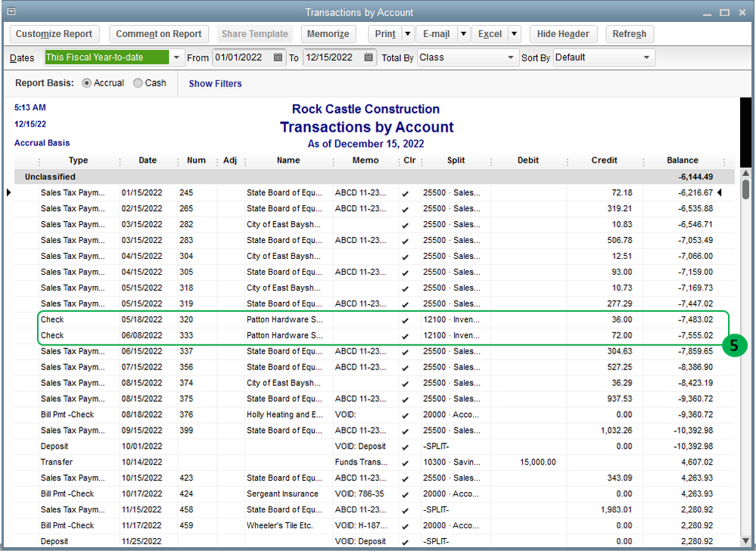Expand the Excel dropdown arrow
The height and width of the screenshot is (551, 756).
coord(514,34)
